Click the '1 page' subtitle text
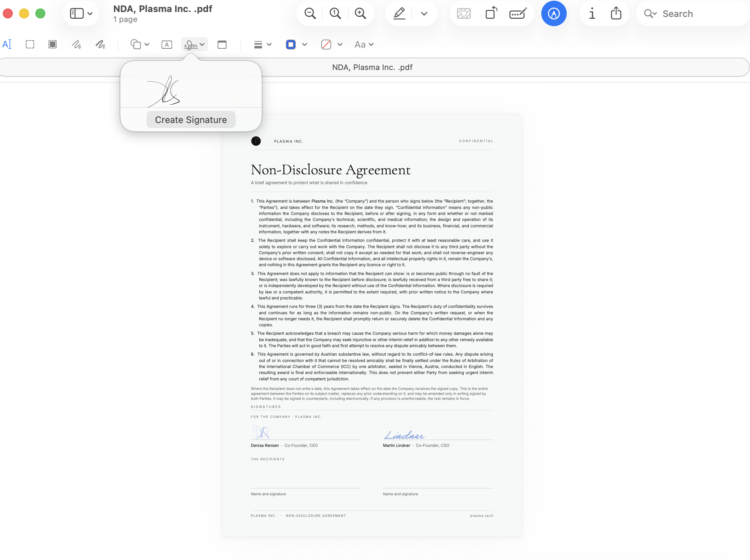Image resolution: width=750 pixels, height=560 pixels. pyautogui.click(x=125, y=19)
